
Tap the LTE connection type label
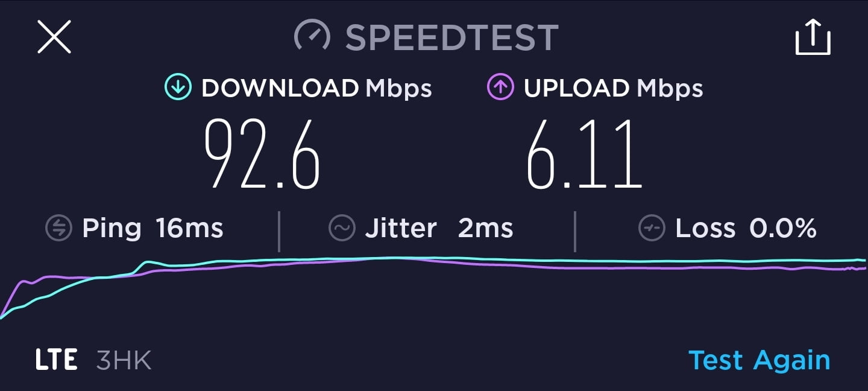coord(56,360)
